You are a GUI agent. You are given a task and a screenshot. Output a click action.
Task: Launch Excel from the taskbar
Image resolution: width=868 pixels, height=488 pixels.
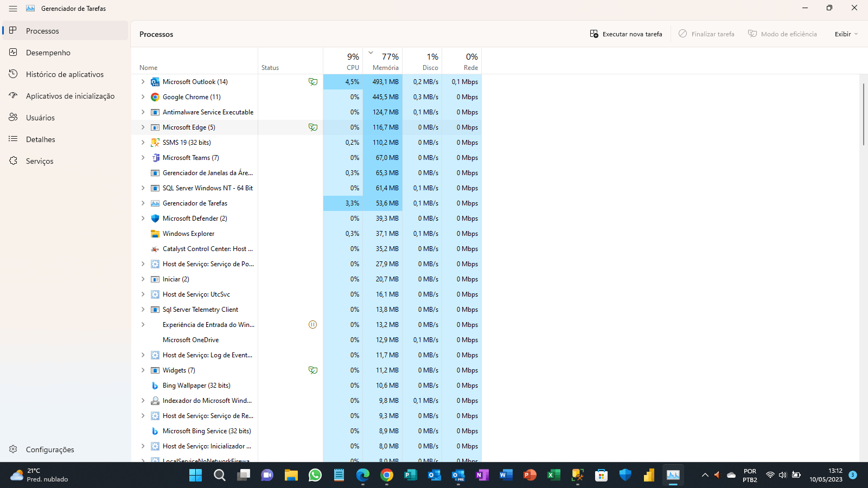click(x=554, y=476)
